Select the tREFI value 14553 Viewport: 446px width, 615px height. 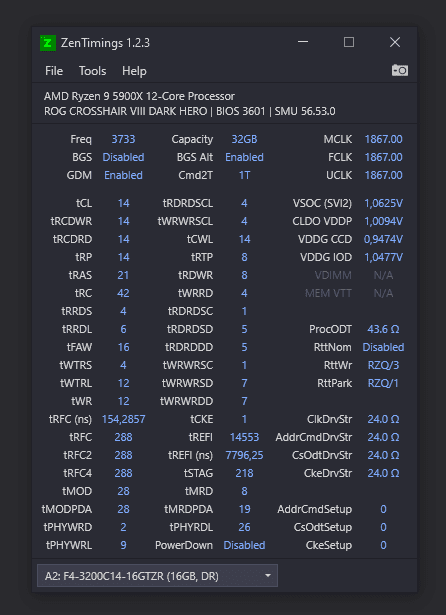click(244, 437)
